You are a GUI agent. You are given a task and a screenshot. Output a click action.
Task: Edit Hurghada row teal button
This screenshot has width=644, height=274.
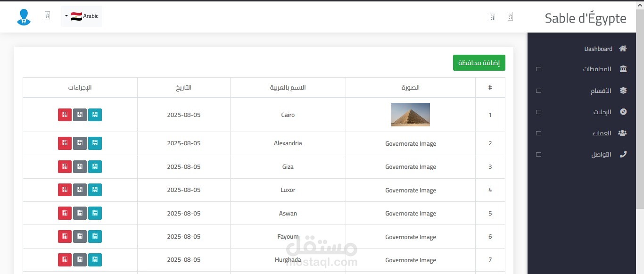[x=95, y=260]
